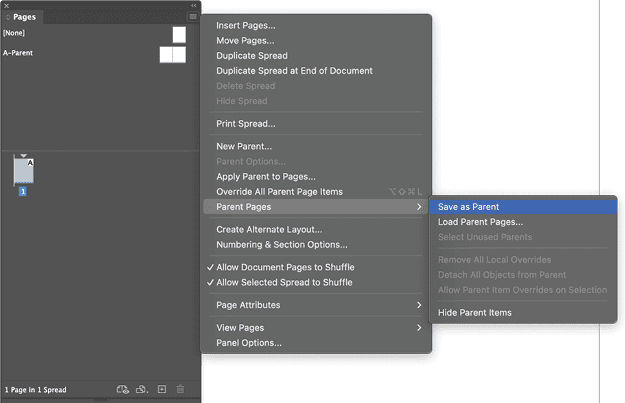Toggle Allow Document Pages to Shuffle
Image resolution: width=625 pixels, height=403 pixels.
coord(285,268)
